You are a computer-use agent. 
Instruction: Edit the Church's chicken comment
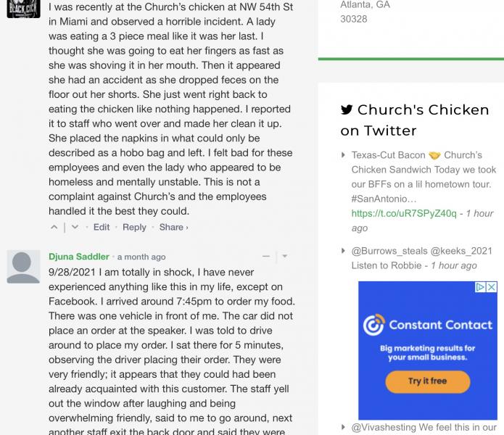pyautogui.click(x=102, y=227)
